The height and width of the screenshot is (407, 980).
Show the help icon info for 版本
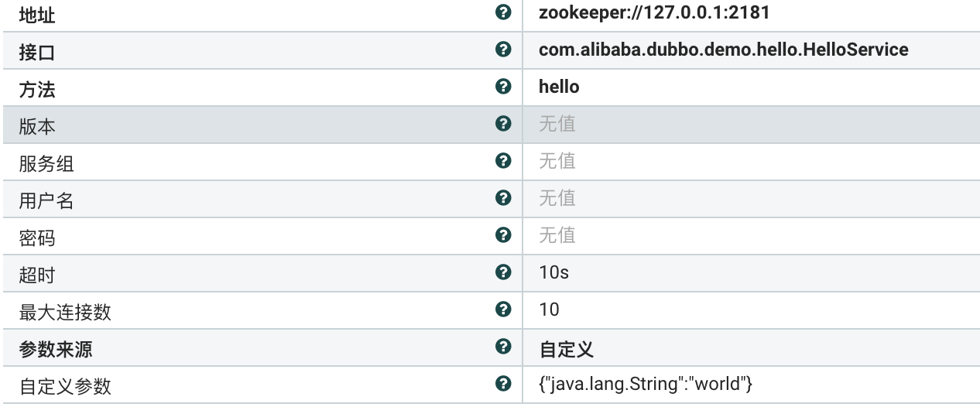tap(503, 124)
